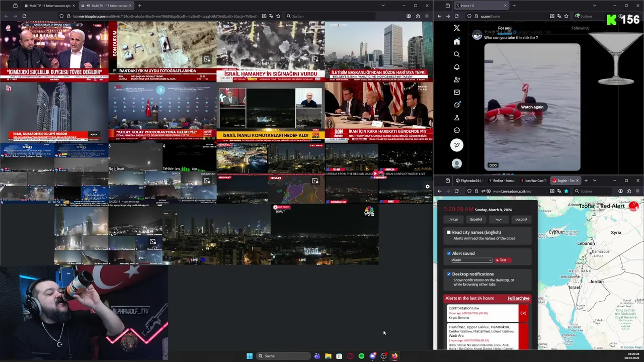
Task: Open the Full archive link
Action: click(518, 298)
